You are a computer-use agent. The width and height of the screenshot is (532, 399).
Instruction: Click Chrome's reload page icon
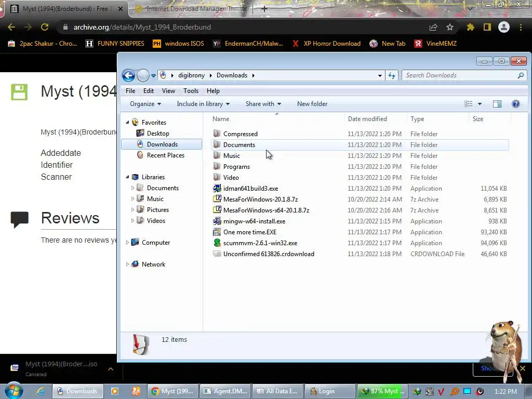point(45,27)
